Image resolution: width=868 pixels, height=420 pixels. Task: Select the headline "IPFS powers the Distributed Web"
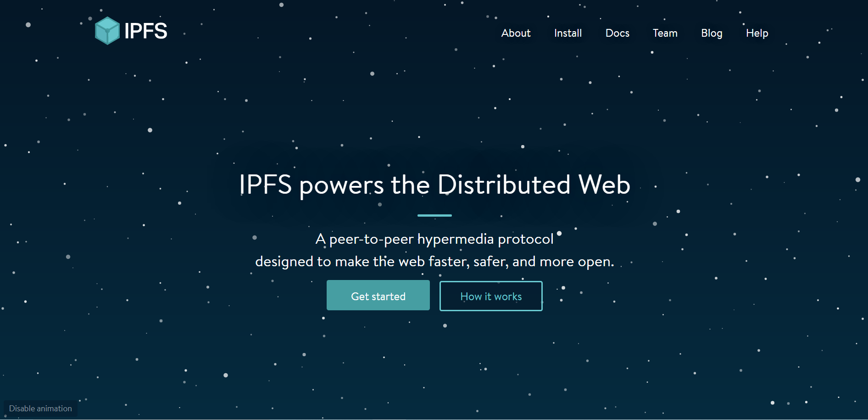[434, 185]
